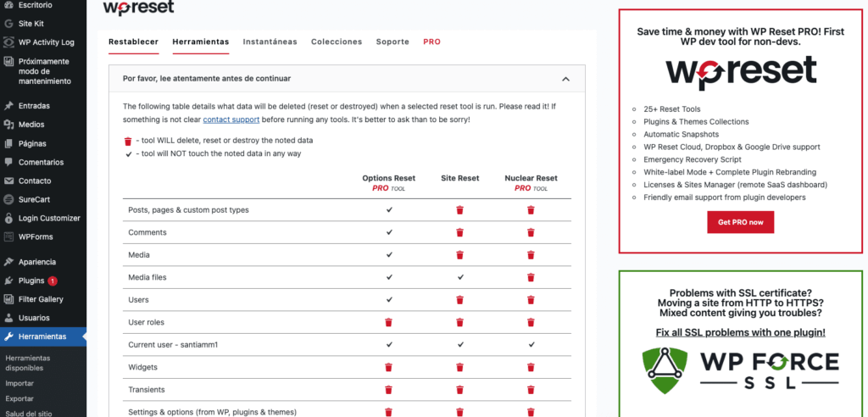Image resolution: width=868 pixels, height=417 pixels.
Task: Click Nuclear Reset trash icon for Posts, pages row
Action: (x=531, y=210)
